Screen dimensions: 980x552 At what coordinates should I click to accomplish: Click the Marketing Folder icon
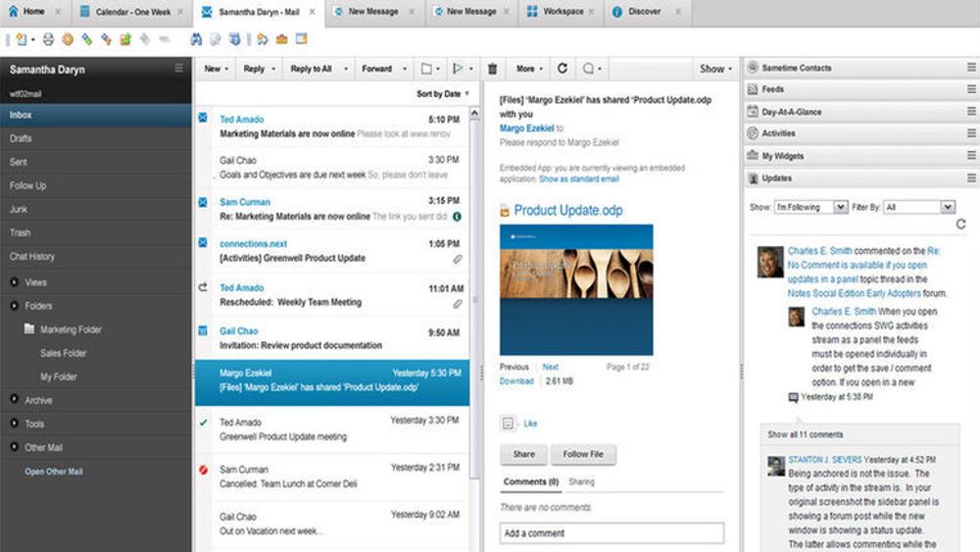tap(28, 328)
